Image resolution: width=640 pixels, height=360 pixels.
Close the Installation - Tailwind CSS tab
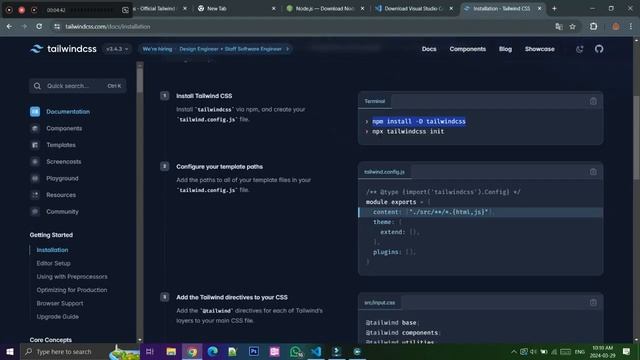[x=540, y=9]
